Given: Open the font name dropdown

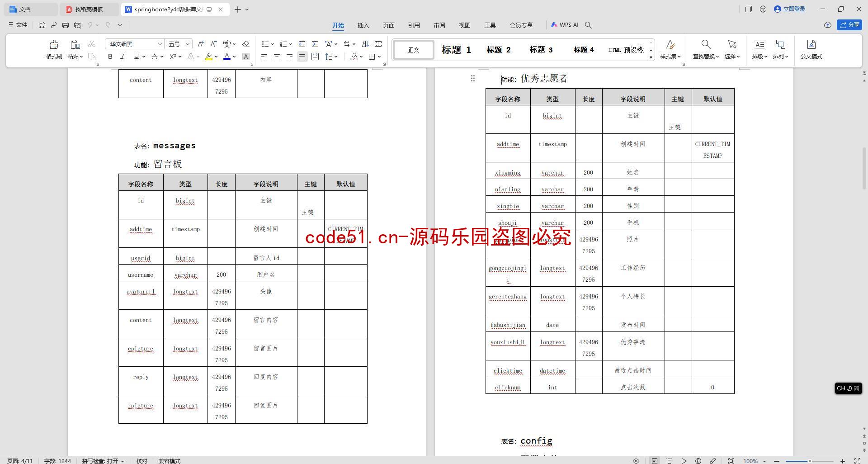Looking at the screenshot, I should click(x=160, y=44).
